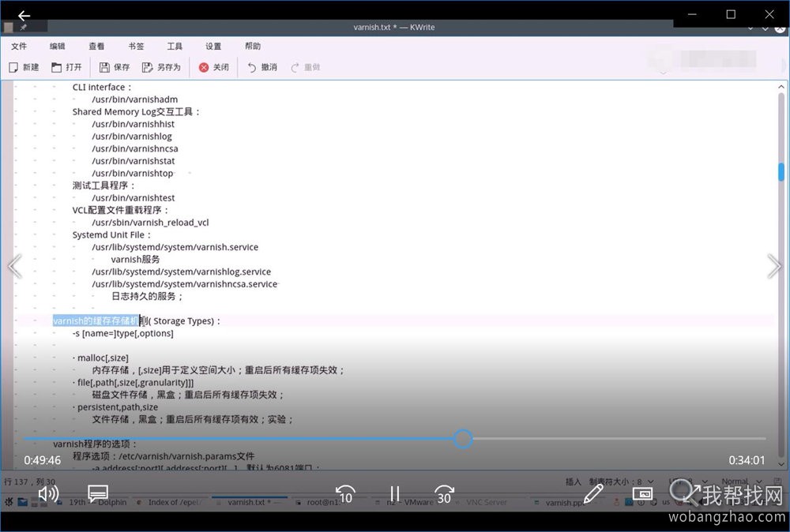Click the varnishlog.service path line

click(182, 272)
